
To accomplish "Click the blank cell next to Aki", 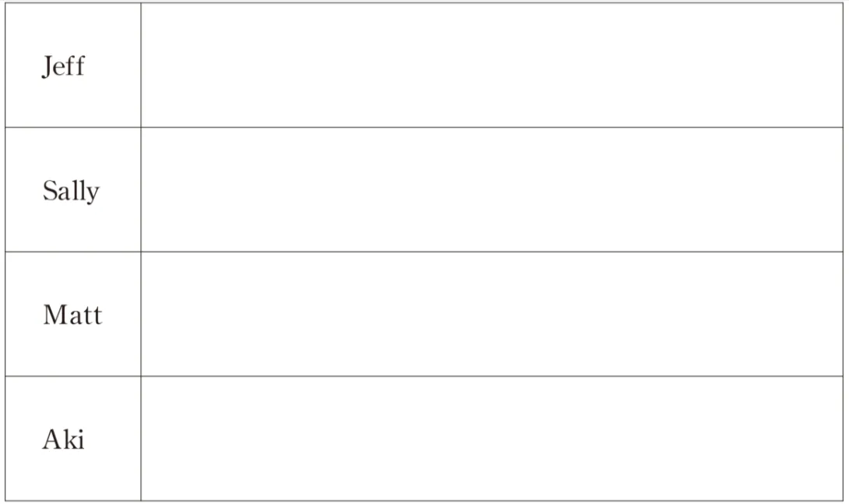I will [491, 439].
